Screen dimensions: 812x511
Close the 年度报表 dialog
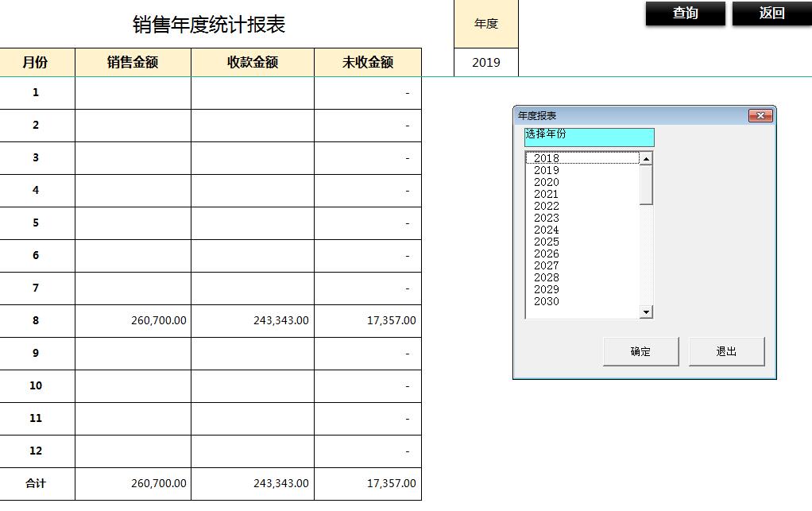click(761, 115)
